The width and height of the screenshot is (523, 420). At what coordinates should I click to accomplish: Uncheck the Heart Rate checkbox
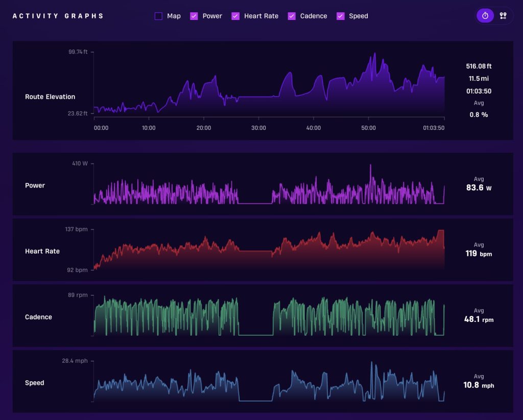click(235, 16)
